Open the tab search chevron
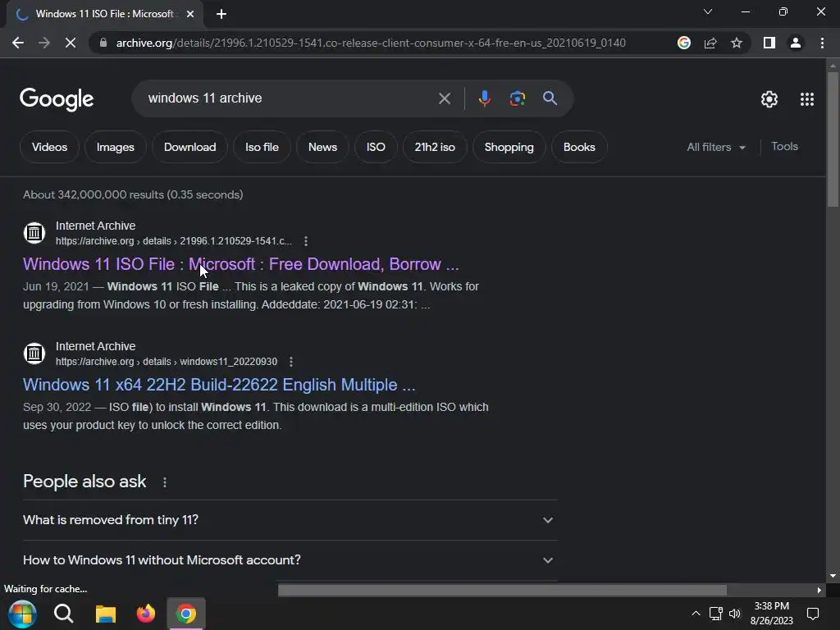The height and width of the screenshot is (630, 840). pyautogui.click(x=708, y=11)
